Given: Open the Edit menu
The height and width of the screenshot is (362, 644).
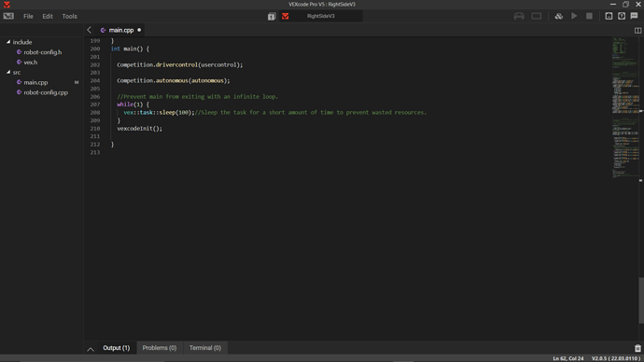Looking at the screenshot, I should [x=48, y=17].
